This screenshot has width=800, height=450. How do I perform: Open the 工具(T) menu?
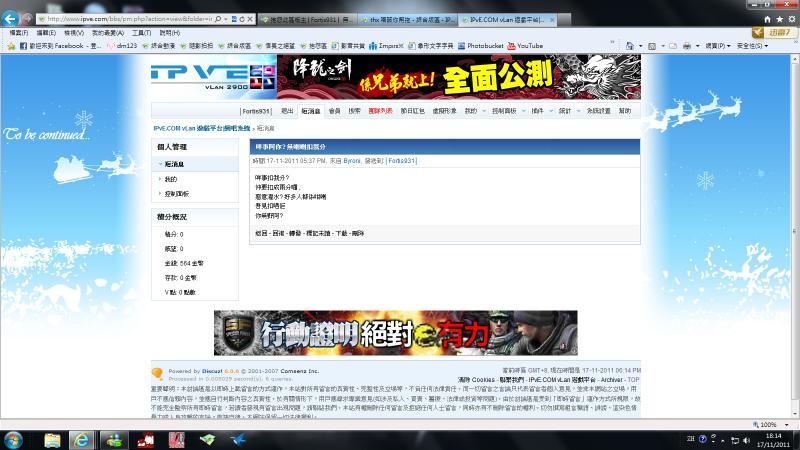coord(141,33)
